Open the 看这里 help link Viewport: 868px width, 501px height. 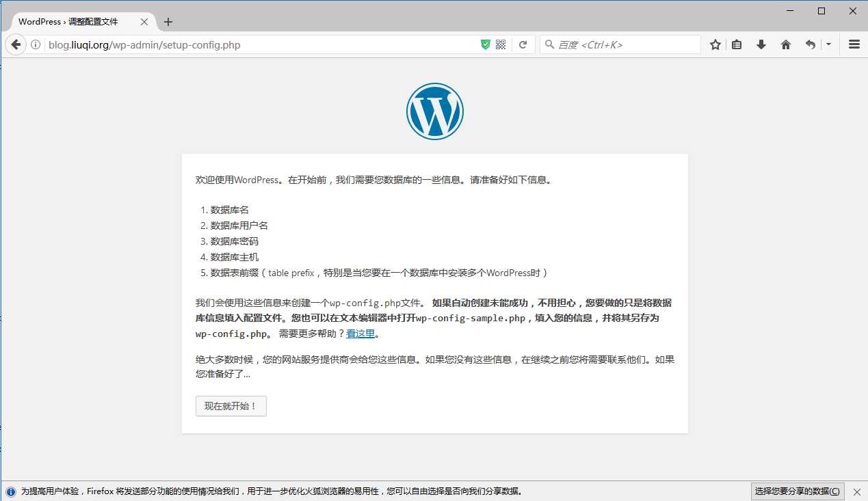point(360,334)
